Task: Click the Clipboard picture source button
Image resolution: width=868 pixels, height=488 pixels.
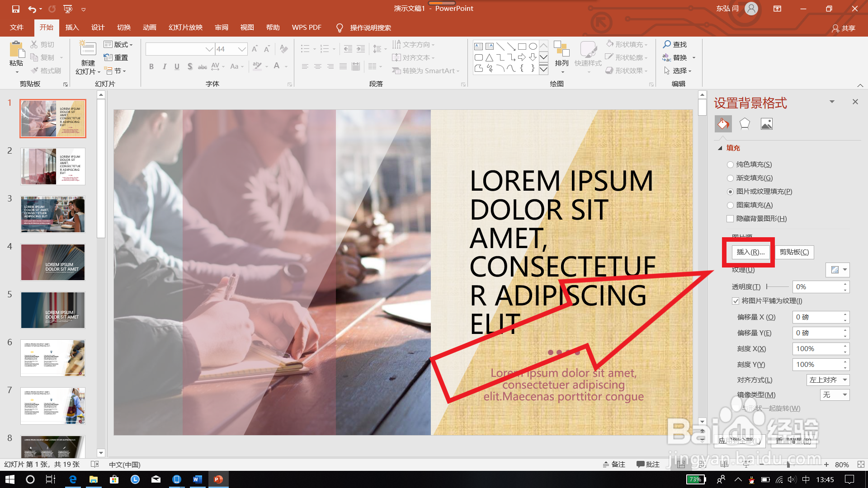Action: pos(794,252)
